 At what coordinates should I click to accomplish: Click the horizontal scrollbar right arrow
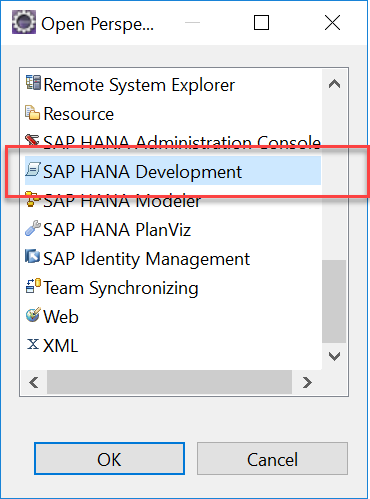tap(307, 382)
